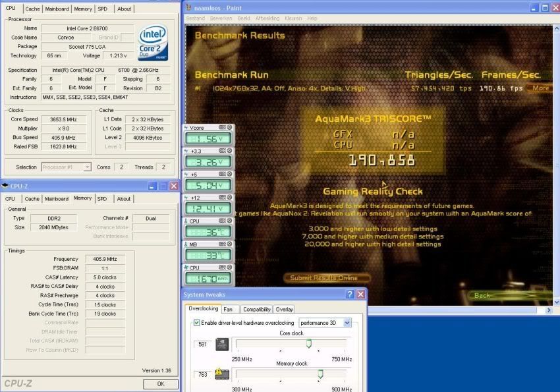The image size is (560, 392).
Task: Switch to CPU tab in CPU-Z Memory window
Action: 10,199
